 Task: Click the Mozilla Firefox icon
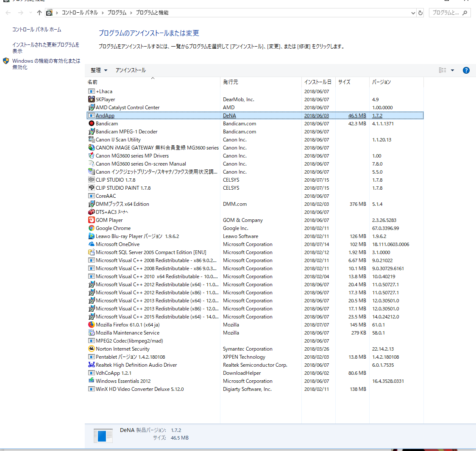coord(91,325)
